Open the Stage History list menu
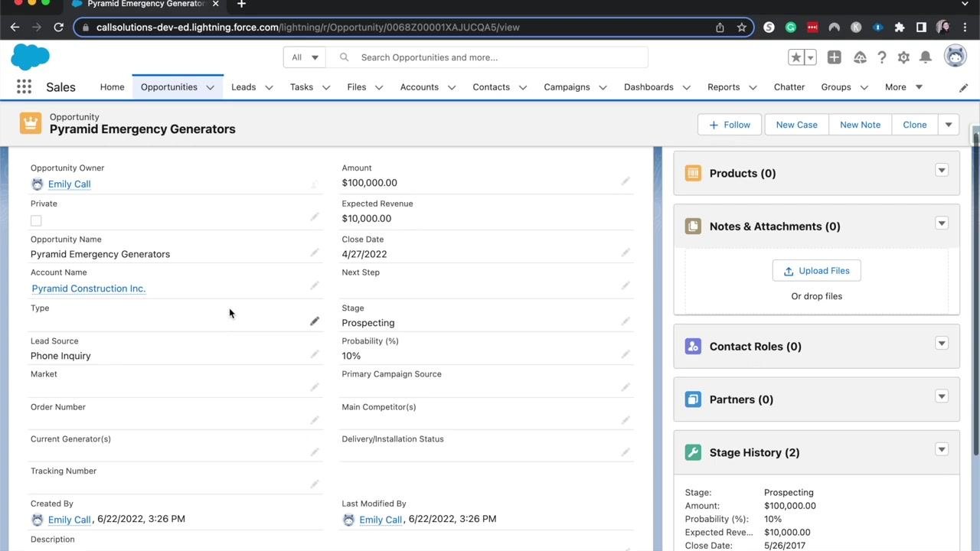The width and height of the screenshot is (980, 551). 942,450
